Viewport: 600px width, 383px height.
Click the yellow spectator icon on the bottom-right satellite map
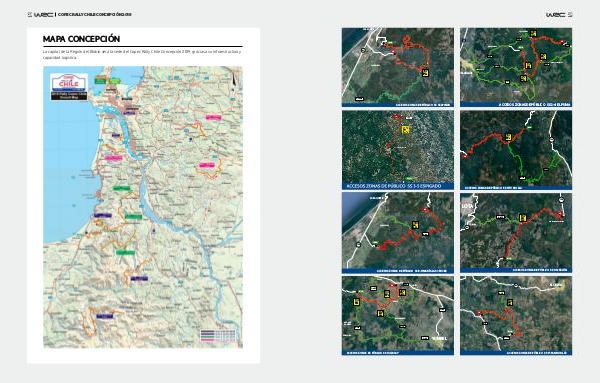510,303
